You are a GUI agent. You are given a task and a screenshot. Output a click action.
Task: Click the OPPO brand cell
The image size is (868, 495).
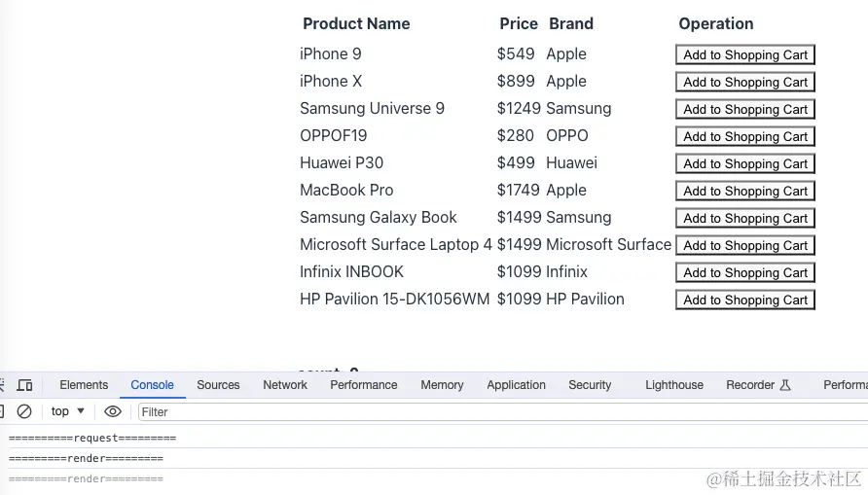point(567,135)
